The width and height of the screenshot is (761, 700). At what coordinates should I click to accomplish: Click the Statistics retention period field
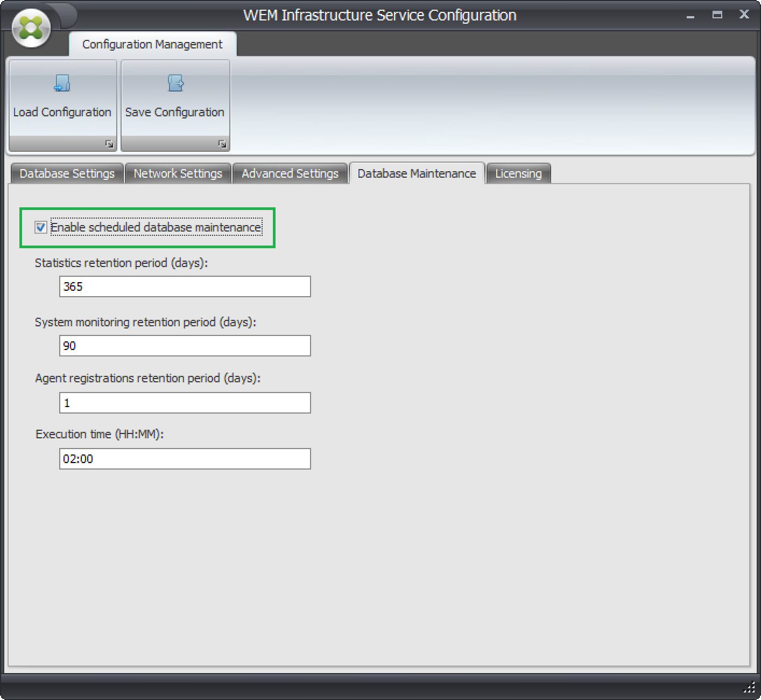pyautogui.click(x=185, y=286)
